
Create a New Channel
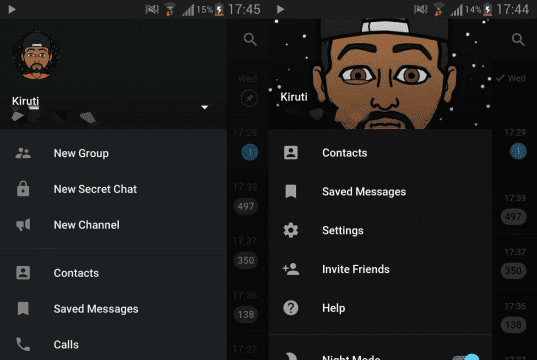point(113,225)
